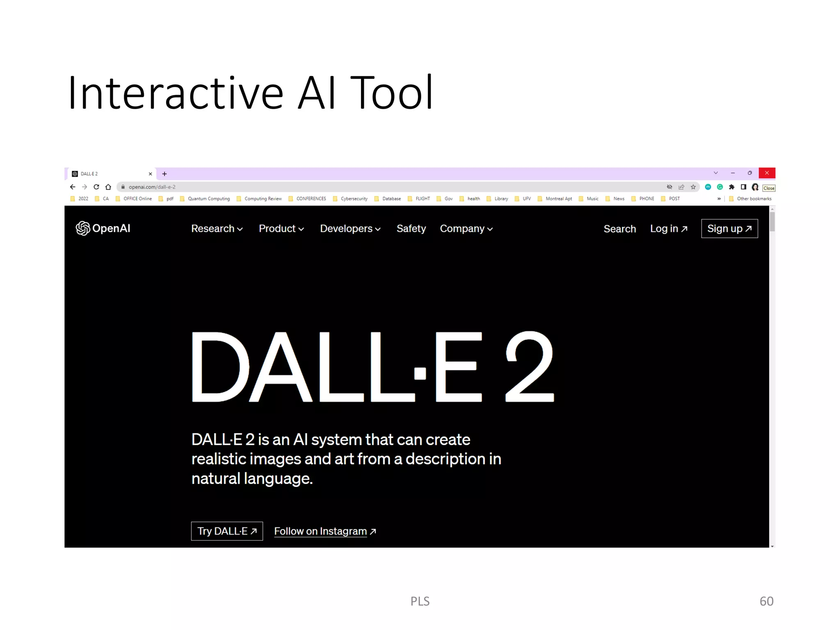Expand the Product menu

click(x=281, y=229)
